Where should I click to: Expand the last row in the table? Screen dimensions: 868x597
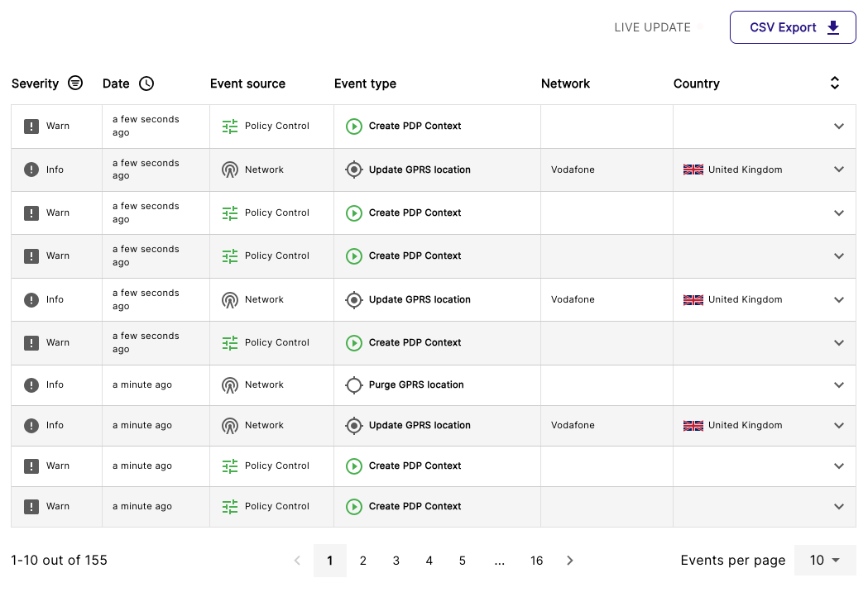tap(838, 507)
